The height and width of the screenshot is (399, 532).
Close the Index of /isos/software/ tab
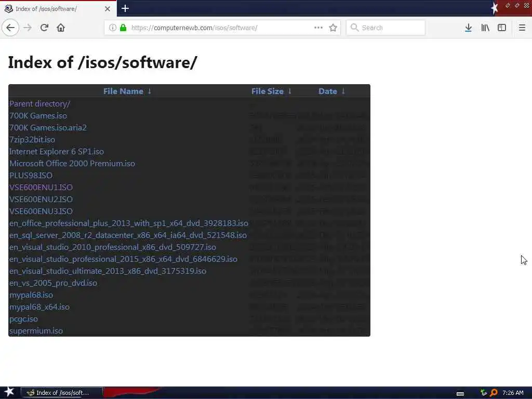108,9
